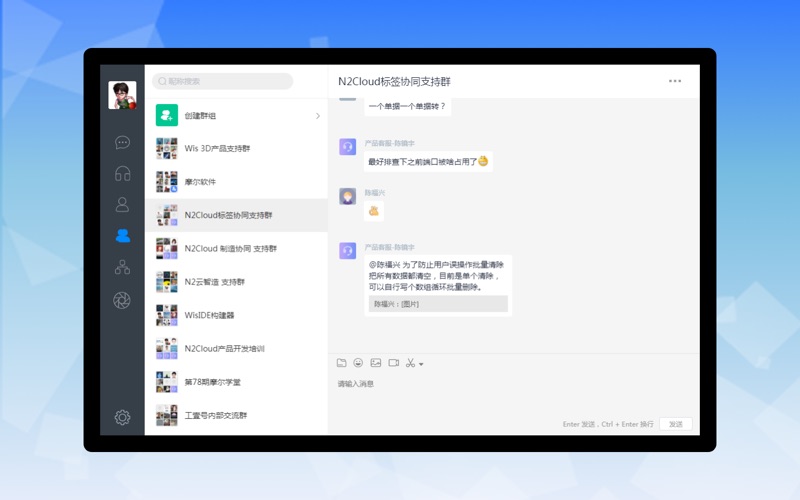Image resolution: width=800 pixels, height=500 pixels.
Task: Click the 摩尔软件 group avatar
Action: tap(167, 182)
